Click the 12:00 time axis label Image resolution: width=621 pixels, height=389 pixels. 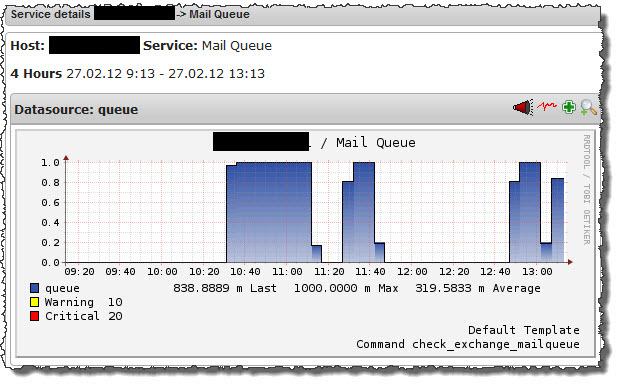click(x=412, y=272)
